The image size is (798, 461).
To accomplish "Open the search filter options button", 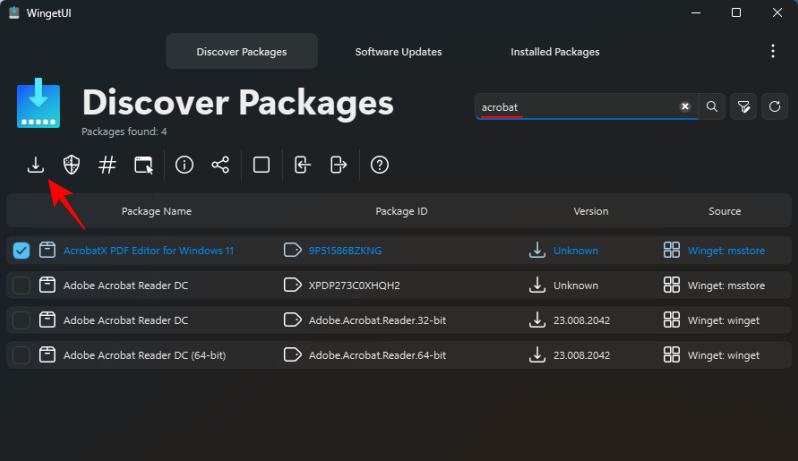I will (x=743, y=106).
